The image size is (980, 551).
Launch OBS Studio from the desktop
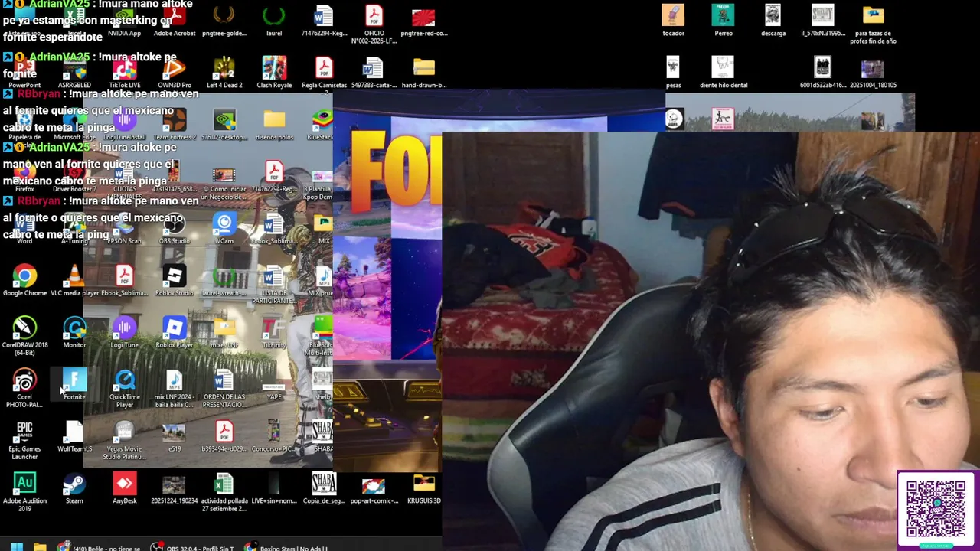(174, 229)
